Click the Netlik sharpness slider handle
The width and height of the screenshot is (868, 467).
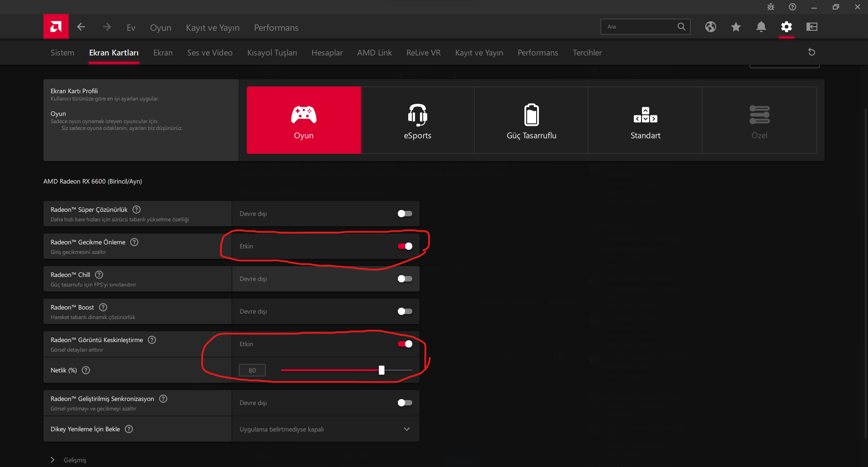coord(382,370)
